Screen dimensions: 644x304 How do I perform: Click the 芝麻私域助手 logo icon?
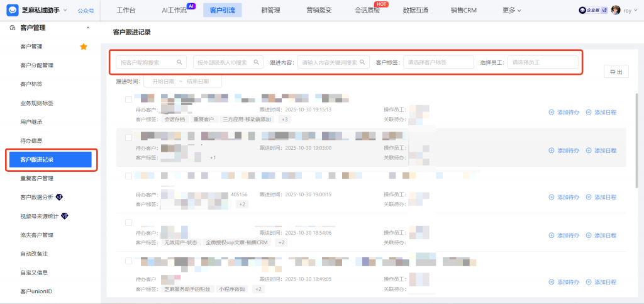click(x=14, y=10)
